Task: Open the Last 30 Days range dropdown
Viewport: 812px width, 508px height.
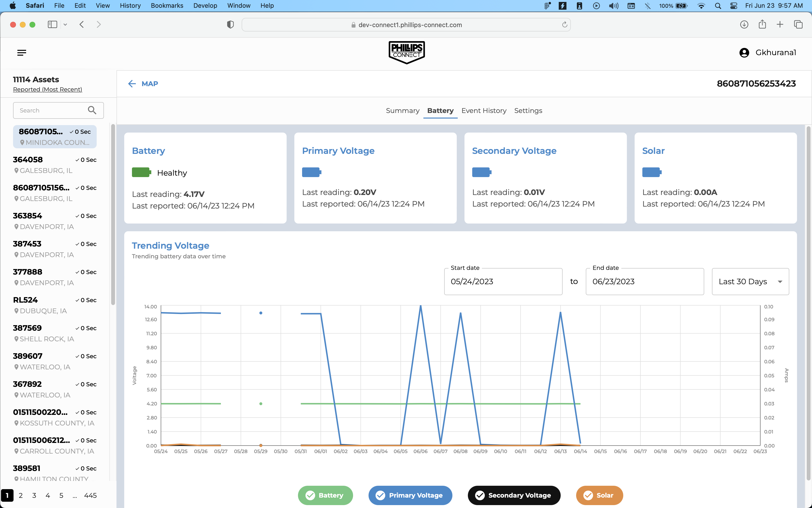Action: tap(750, 282)
